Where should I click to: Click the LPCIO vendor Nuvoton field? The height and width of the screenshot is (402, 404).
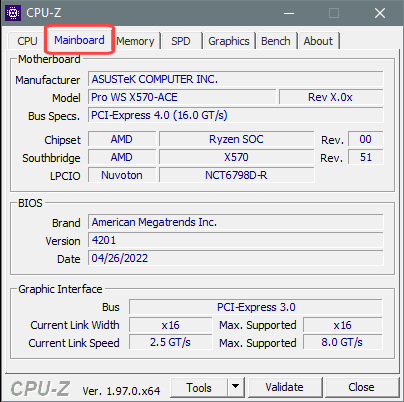point(122,175)
